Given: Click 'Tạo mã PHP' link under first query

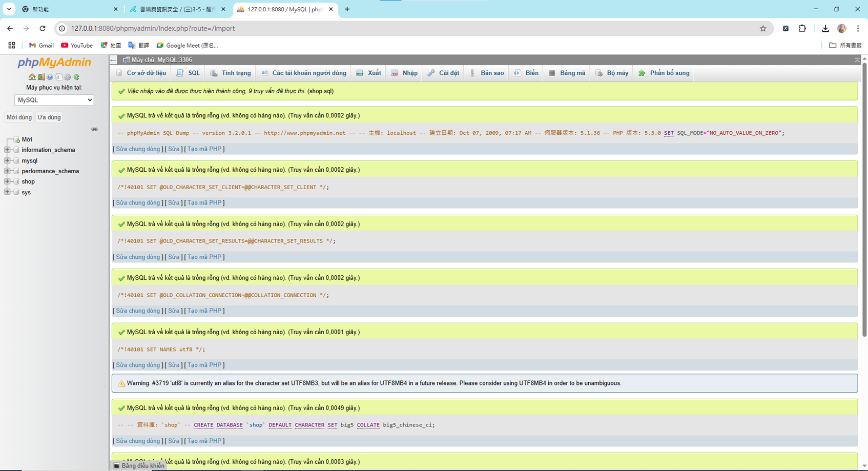Looking at the screenshot, I should (204, 149).
